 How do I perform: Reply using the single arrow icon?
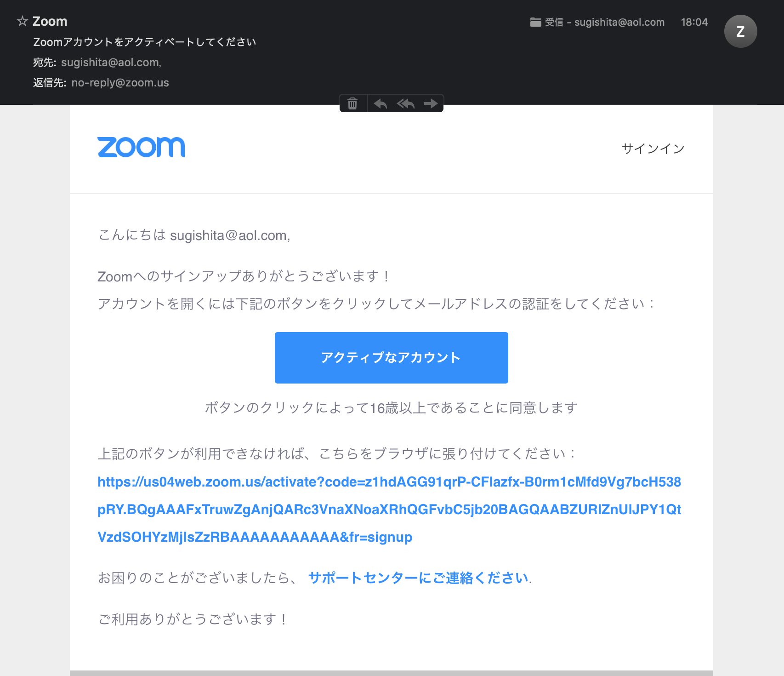point(380,103)
